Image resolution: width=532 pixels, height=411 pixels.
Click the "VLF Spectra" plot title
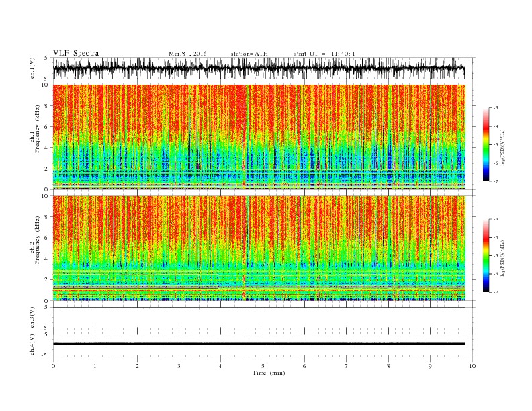pyautogui.click(x=76, y=53)
